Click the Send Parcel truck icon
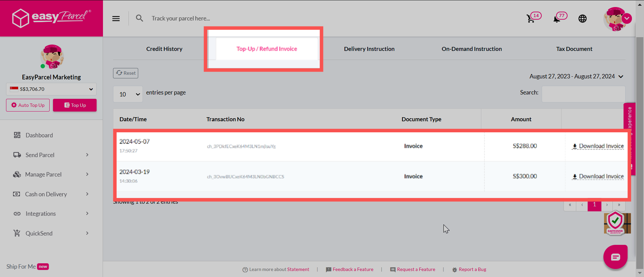This screenshot has height=277, width=644. [x=17, y=155]
